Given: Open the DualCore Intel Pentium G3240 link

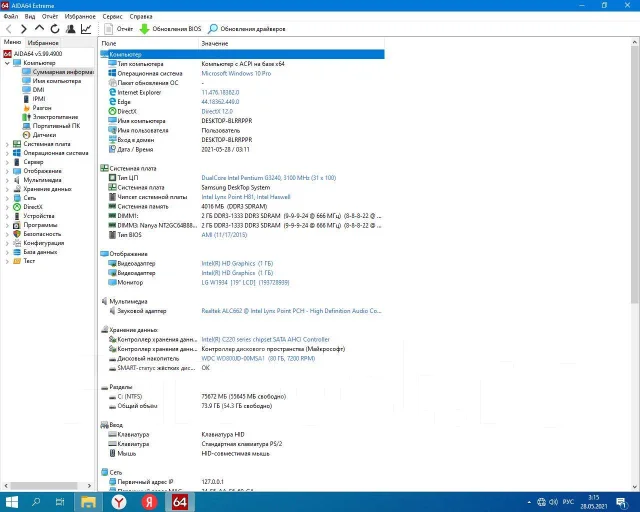Looking at the screenshot, I should tap(269, 178).
